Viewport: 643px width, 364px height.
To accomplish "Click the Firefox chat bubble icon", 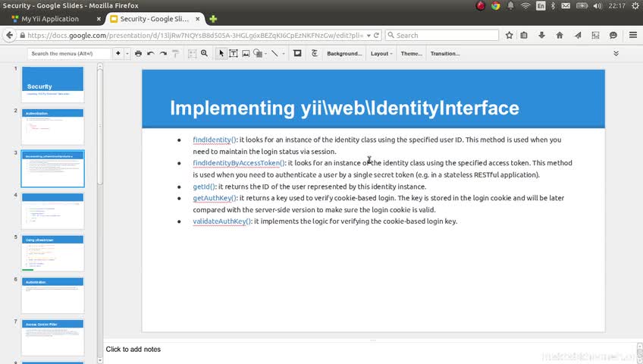I will pos(613,35).
